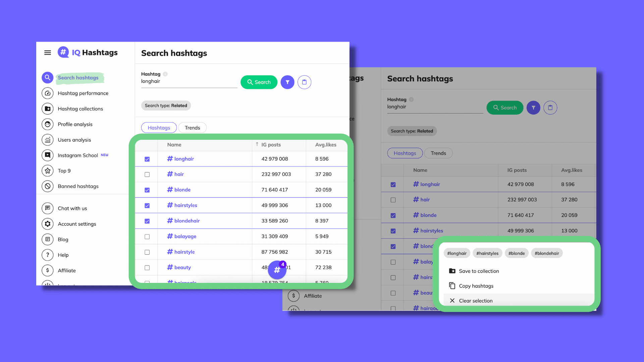Expand the hamburger menu icon
Viewport: 644px width, 362px height.
click(x=47, y=52)
